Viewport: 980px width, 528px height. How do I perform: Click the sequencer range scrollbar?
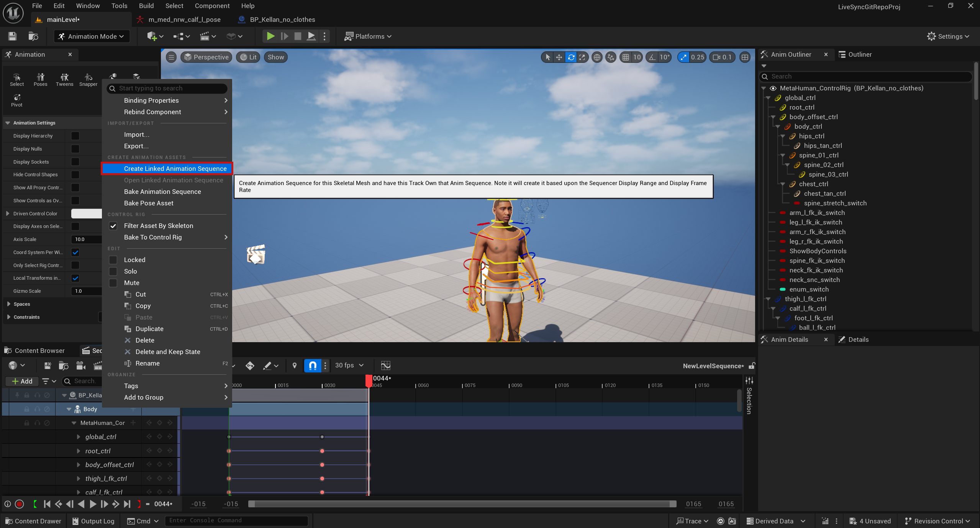coord(462,504)
